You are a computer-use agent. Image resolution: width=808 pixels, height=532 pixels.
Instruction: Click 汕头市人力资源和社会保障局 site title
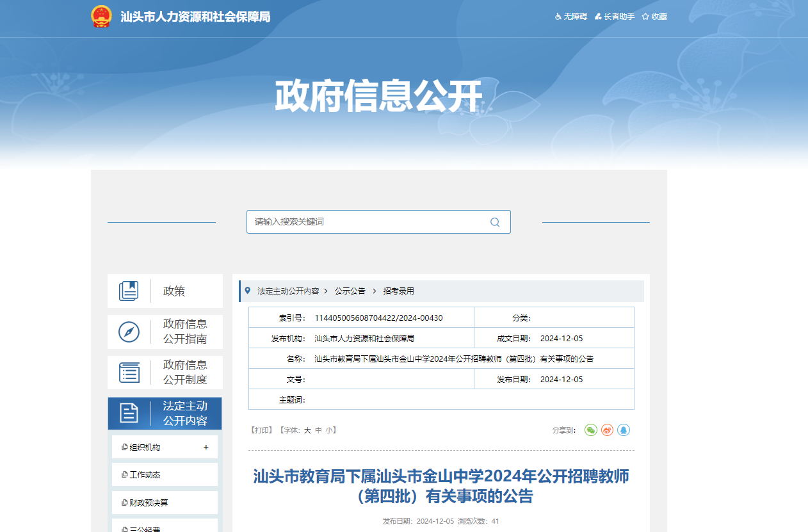195,17
